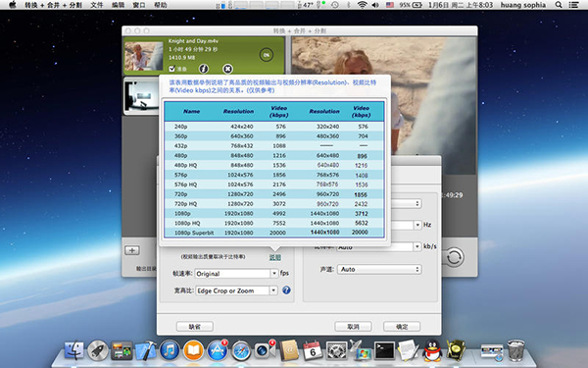Click the US flag input source icon
588x368 pixels.
click(x=390, y=5)
